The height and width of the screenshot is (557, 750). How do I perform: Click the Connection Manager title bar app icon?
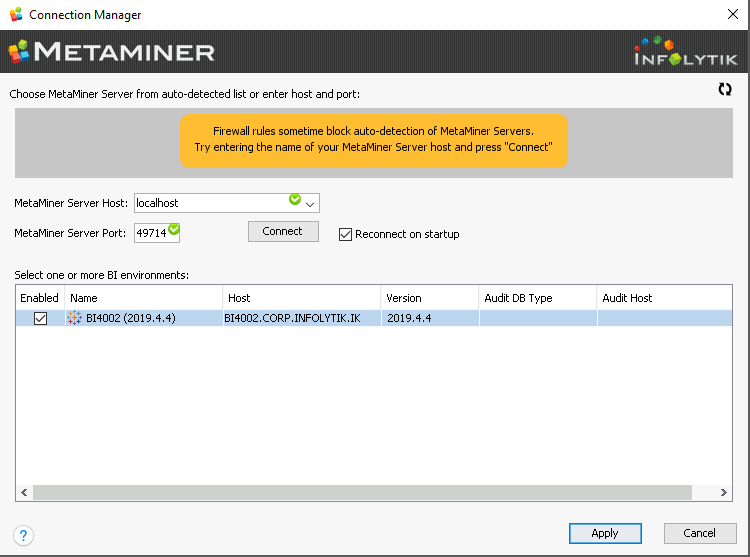click(16, 14)
